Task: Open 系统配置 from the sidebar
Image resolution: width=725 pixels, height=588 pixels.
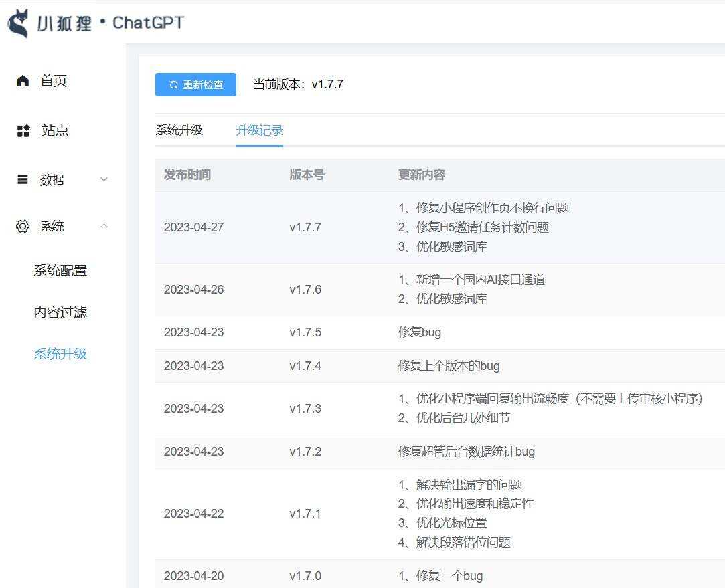Action: 60,270
